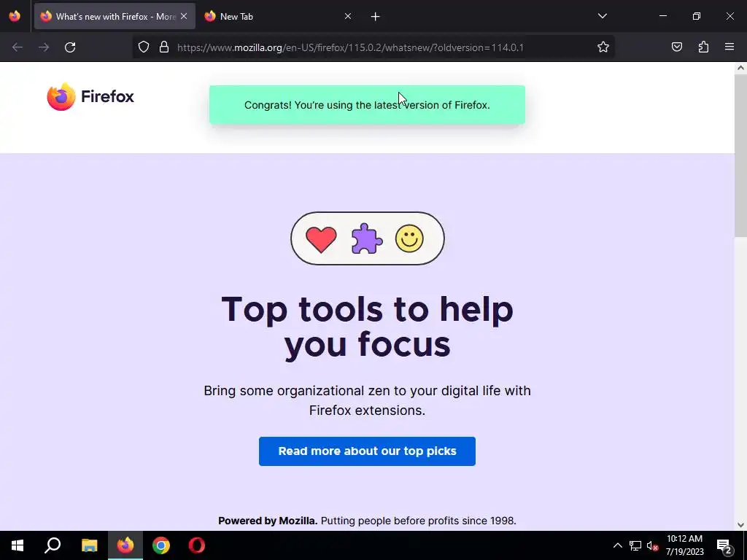
Task: Close the What's new with Firefox tab
Action: pyautogui.click(x=184, y=16)
